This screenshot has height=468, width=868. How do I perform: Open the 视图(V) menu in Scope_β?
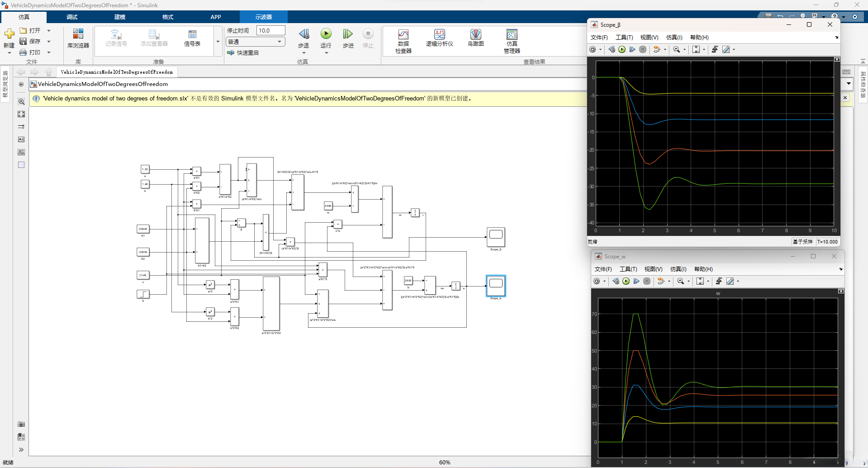tap(649, 38)
